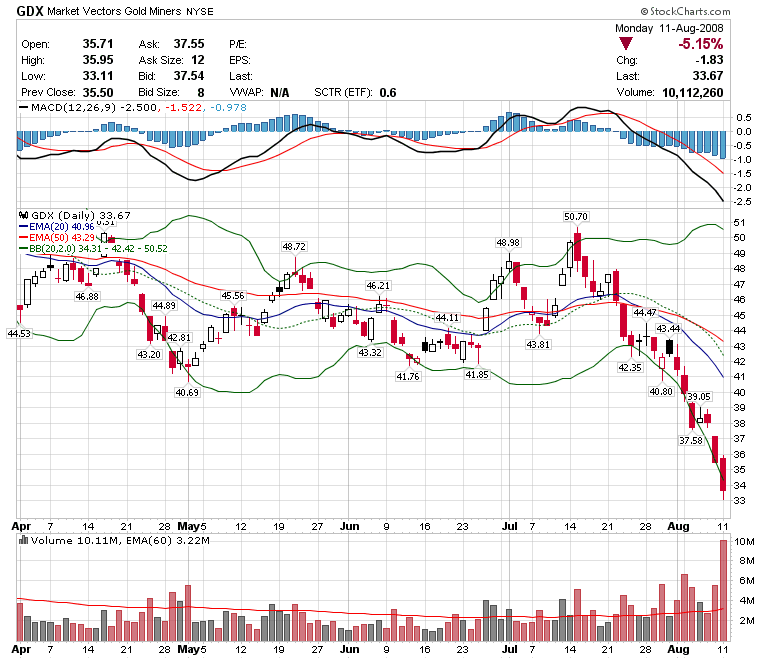
Task: Click the VWAP N/A value
Action: point(280,93)
